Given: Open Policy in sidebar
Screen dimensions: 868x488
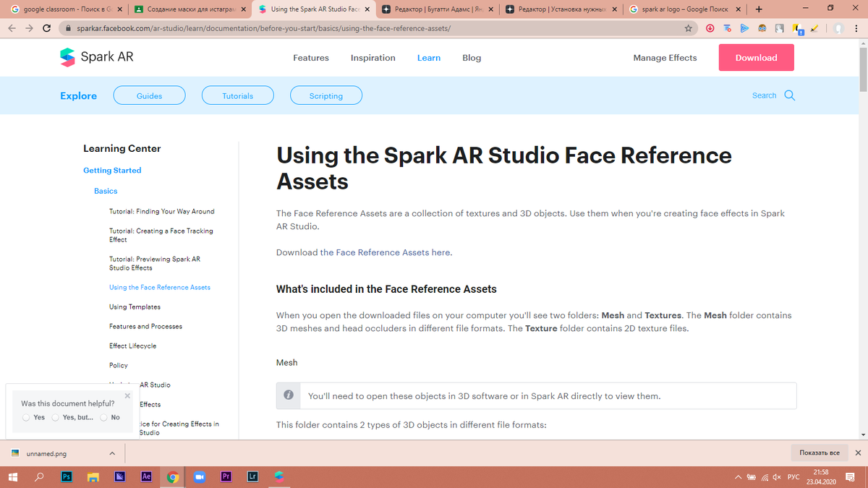Looking at the screenshot, I should (x=119, y=365).
